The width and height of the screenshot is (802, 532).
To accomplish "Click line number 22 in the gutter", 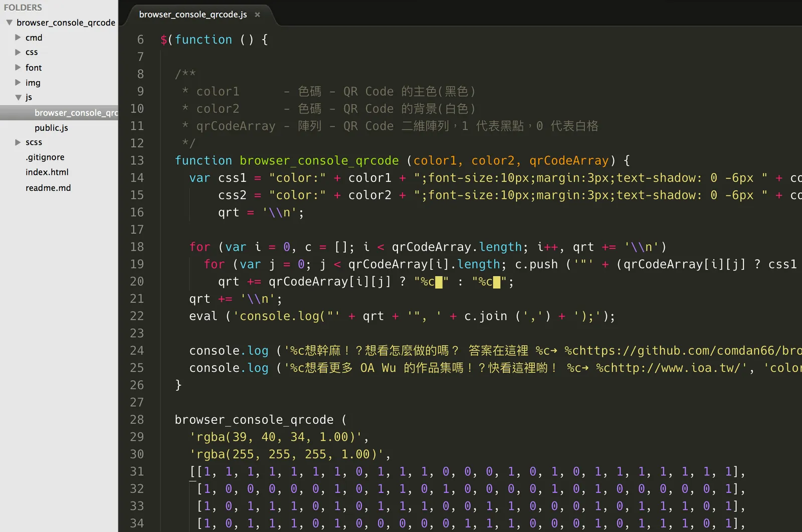I will coord(137,316).
